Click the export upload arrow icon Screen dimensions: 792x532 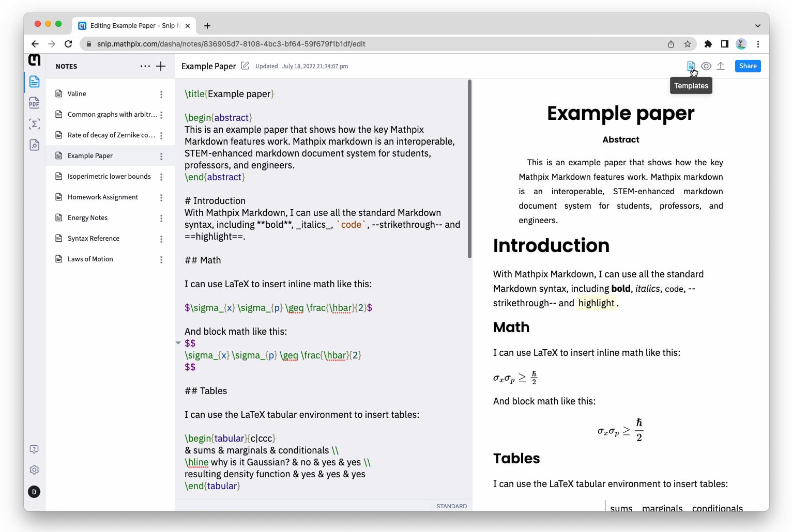click(x=721, y=66)
